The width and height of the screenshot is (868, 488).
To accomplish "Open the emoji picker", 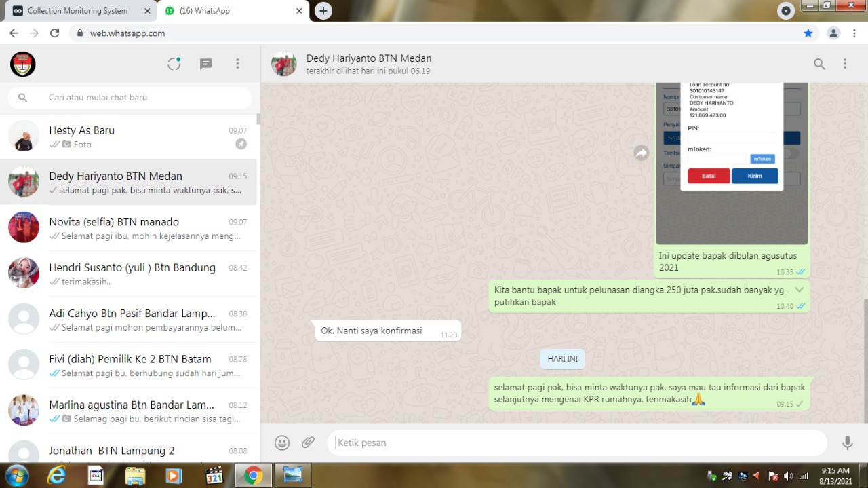I will point(282,443).
